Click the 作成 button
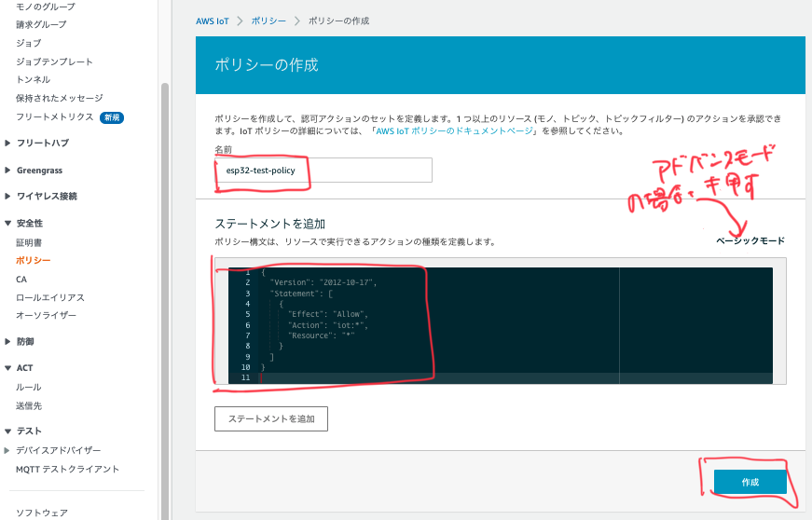Screen dimensions: 812x520 point(750,482)
